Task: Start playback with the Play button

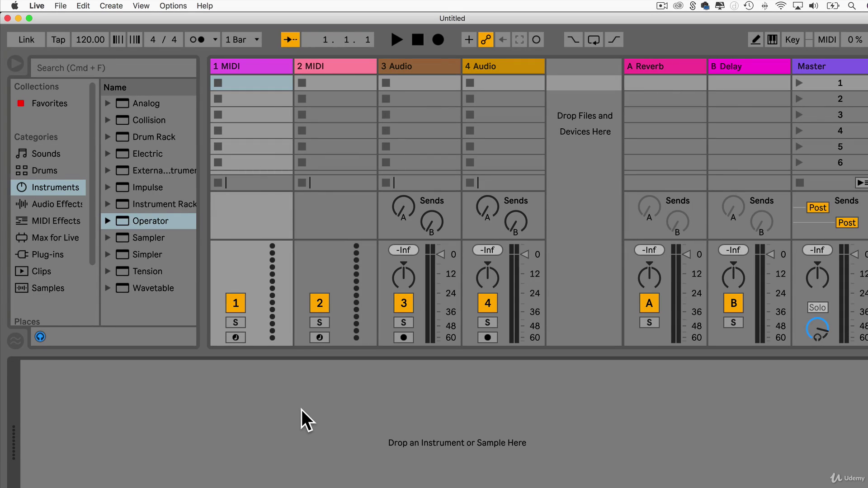Action: tap(396, 40)
